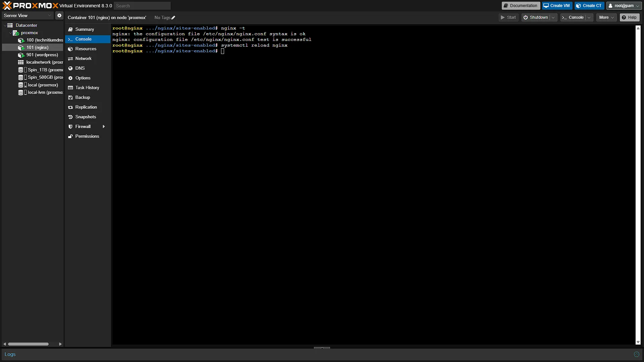Select container 100 (technitiumdns) icon
Image resolution: width=644 pixels, height=362 pixels.
coord(21,40)
